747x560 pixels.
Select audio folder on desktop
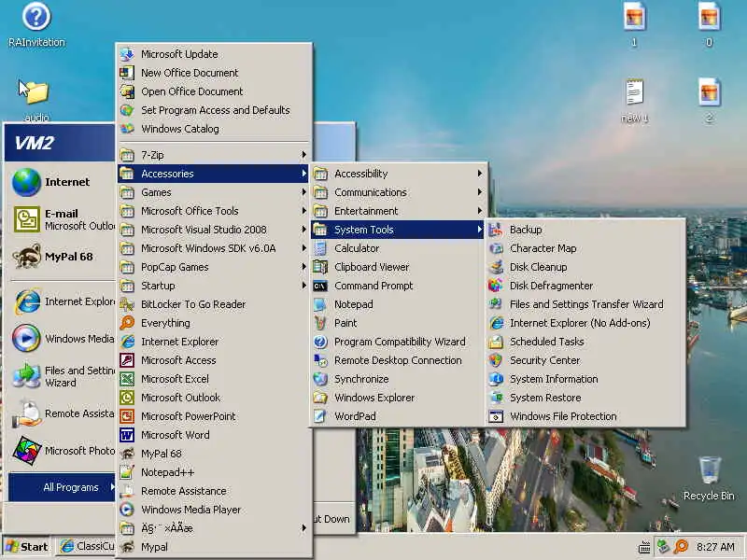pyautogui.click(x=36, y=101)
